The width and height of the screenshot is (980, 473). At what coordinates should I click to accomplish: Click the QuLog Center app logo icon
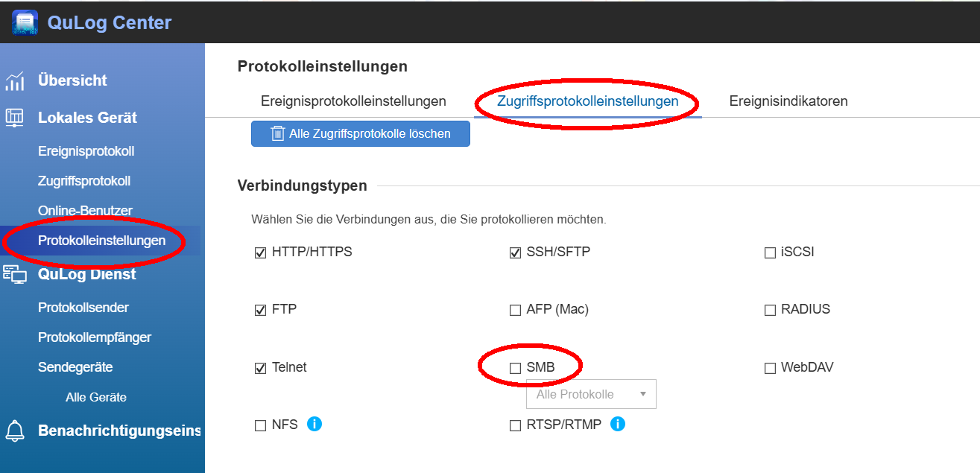pos(25,22)
